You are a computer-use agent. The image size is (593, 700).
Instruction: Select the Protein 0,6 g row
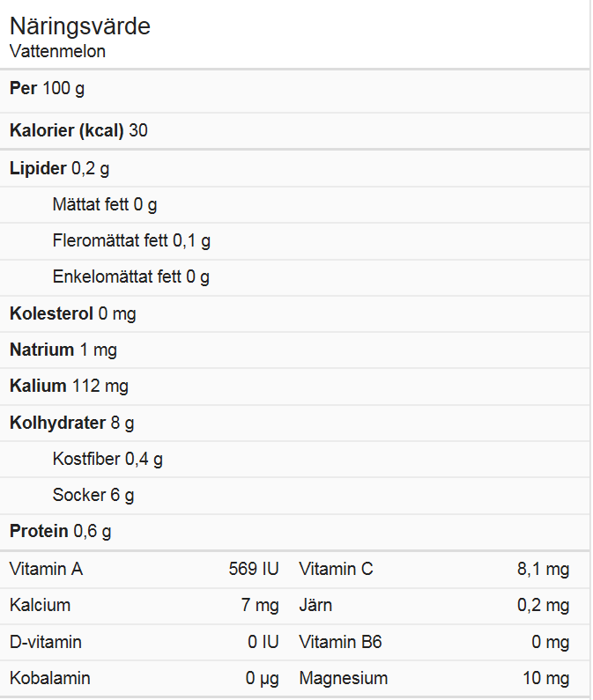click(61, 531)
